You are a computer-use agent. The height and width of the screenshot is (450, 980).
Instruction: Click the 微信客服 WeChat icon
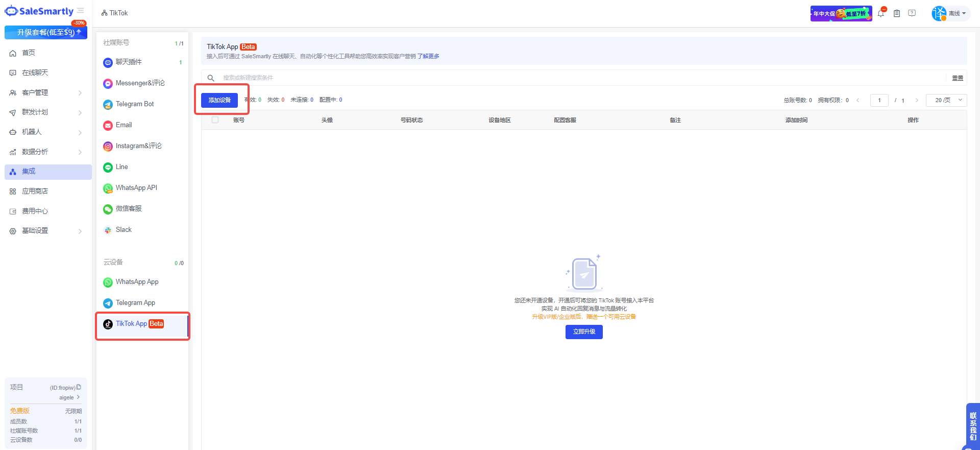pyautogui.click(x=108, y=209)
